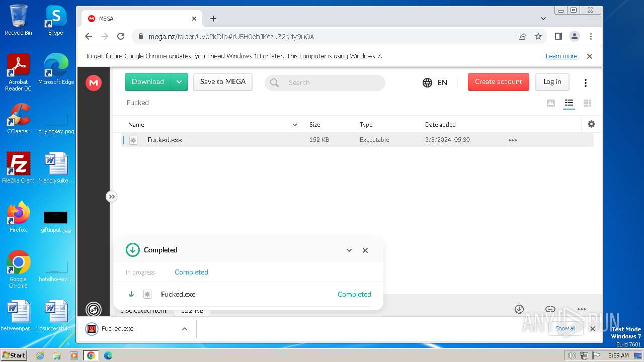This screenshot has width=644, height=362.
Task: Select Firefox desktop shortcut
Action: [18, 217]
